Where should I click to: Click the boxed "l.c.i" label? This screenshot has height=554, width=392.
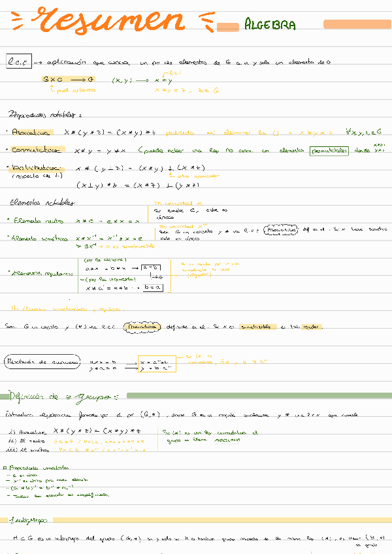click(16, 61)
